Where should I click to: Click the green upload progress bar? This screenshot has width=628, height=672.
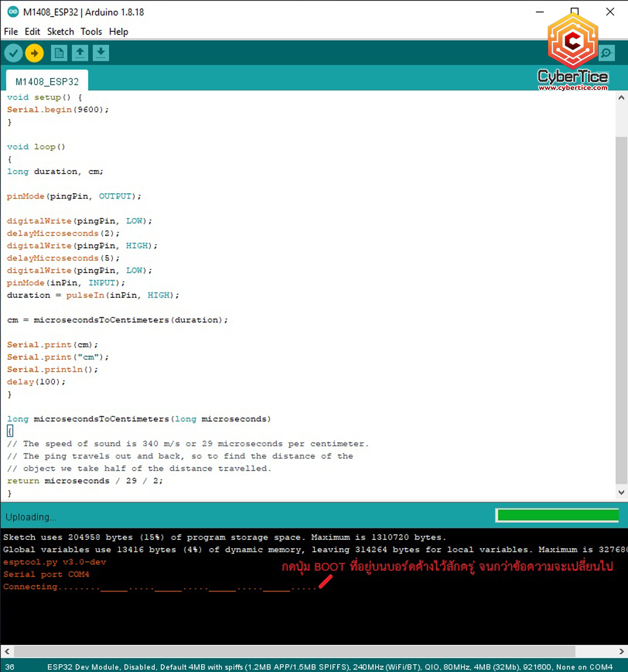coord(557,515)
